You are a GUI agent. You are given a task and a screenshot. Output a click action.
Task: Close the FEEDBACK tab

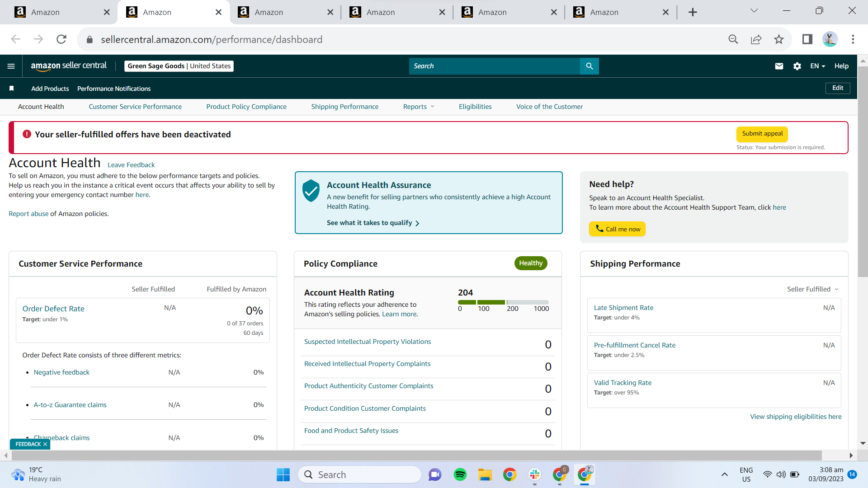(45, 444)
